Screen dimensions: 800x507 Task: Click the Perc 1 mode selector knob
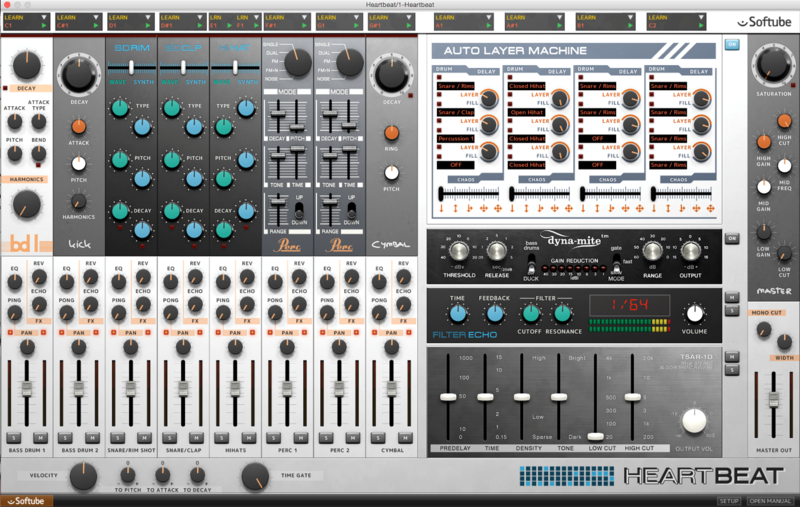pyautogui.click(x=296, y=62)
